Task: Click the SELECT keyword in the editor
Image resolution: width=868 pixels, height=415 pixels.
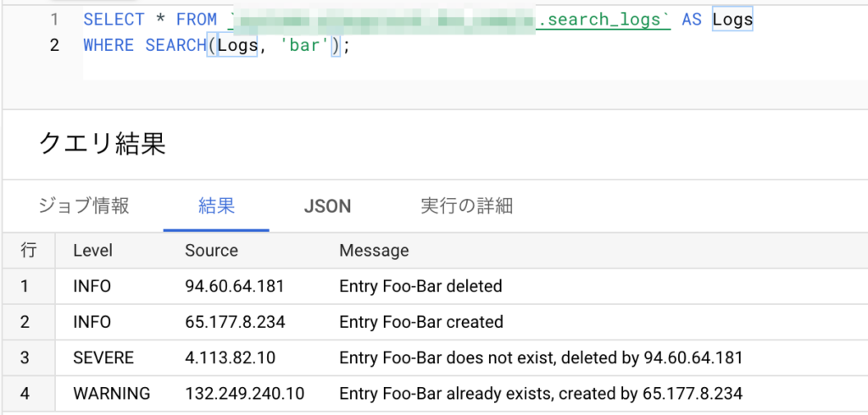Action: 114,19
